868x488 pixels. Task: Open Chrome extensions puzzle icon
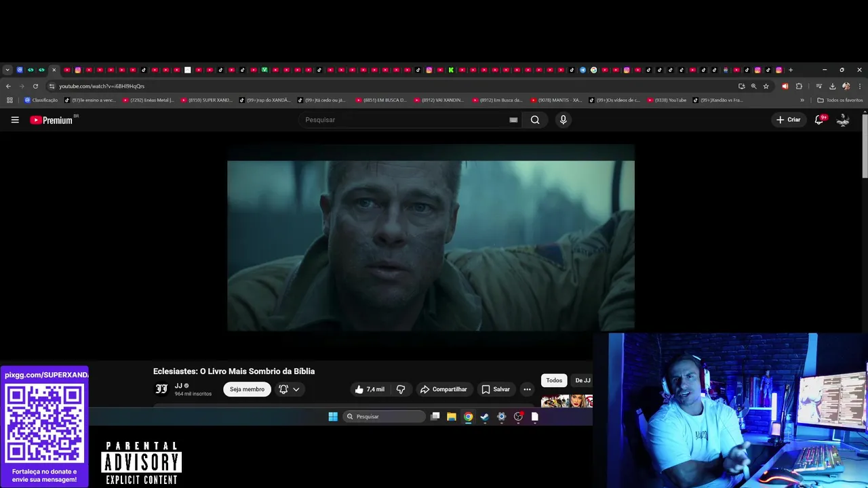[x=799, y=86]
